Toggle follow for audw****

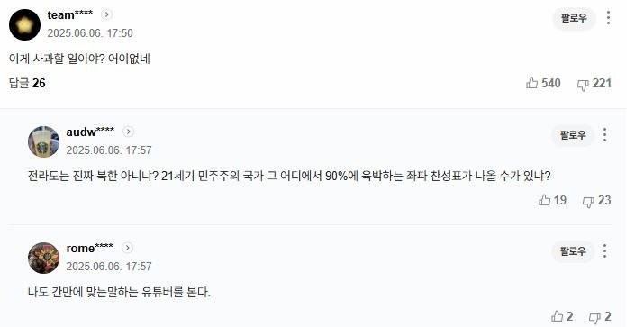click(x=573, y=135)
